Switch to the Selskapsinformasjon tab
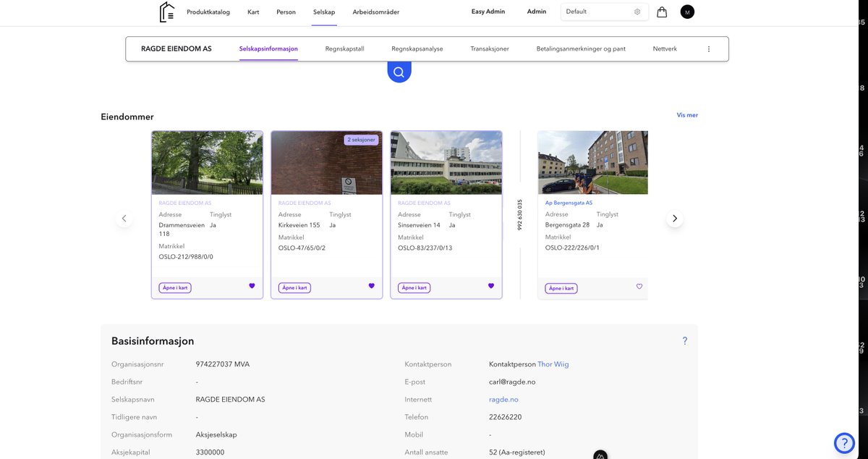The width and height of the screenshot is (868, 459). pos(268,49)
